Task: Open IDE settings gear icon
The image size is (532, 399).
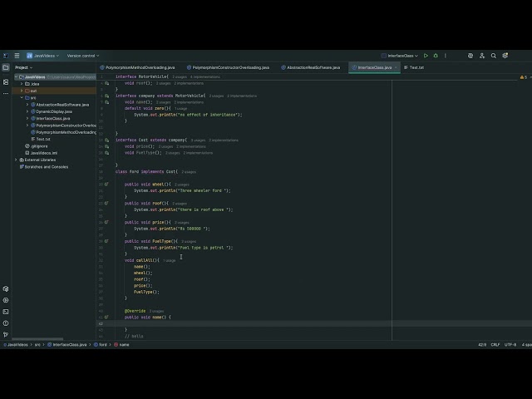Action: pyautogui.click(x=505, y=56)
